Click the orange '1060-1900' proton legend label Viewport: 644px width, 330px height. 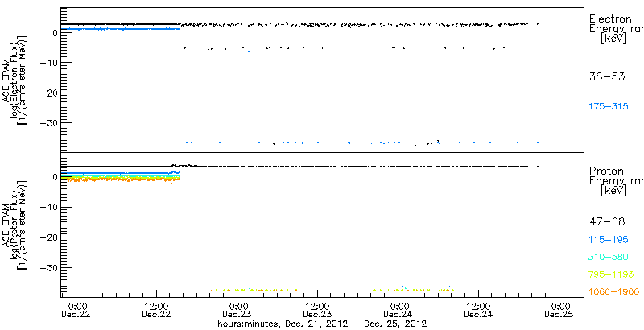coord(614,292)
